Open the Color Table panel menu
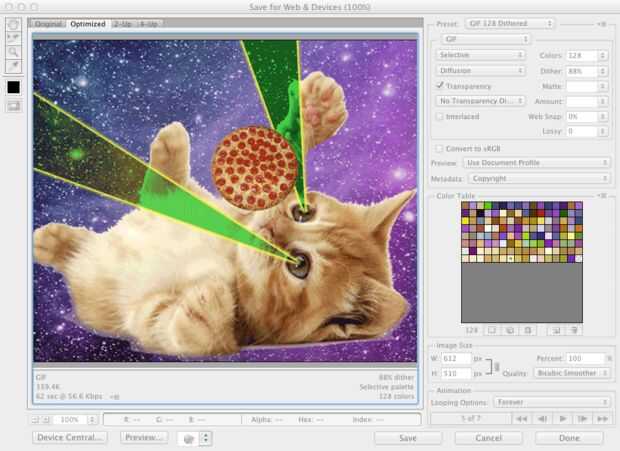 (x=602, y=196)
